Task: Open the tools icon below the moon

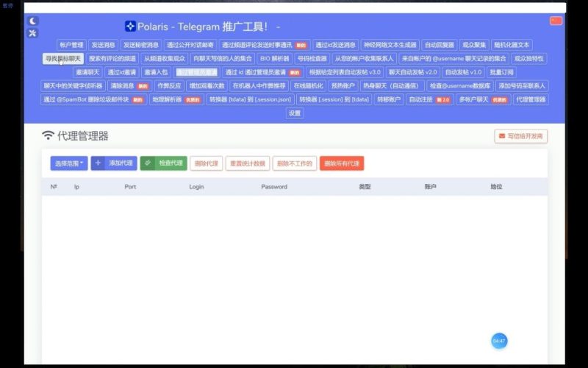Action: pyautogui.click(x=33, y=33)
